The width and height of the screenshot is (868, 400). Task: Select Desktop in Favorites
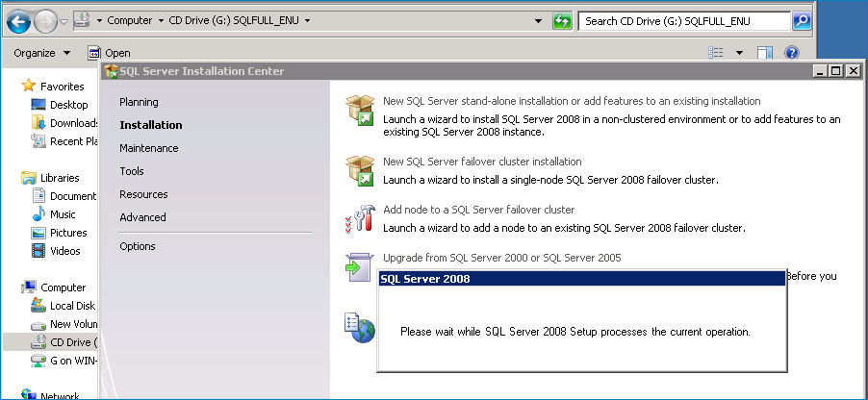pyautogui.click(x=68, y=105)
